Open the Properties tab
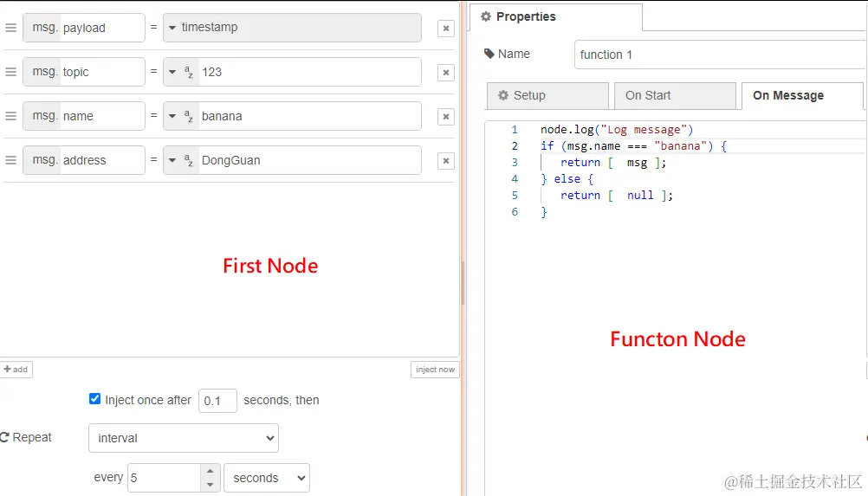The width and height of the screenshot is (868, 496). (556, 17)
